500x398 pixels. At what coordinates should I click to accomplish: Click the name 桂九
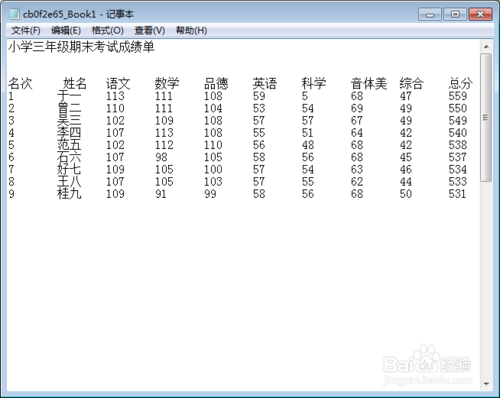click(69, 194)
